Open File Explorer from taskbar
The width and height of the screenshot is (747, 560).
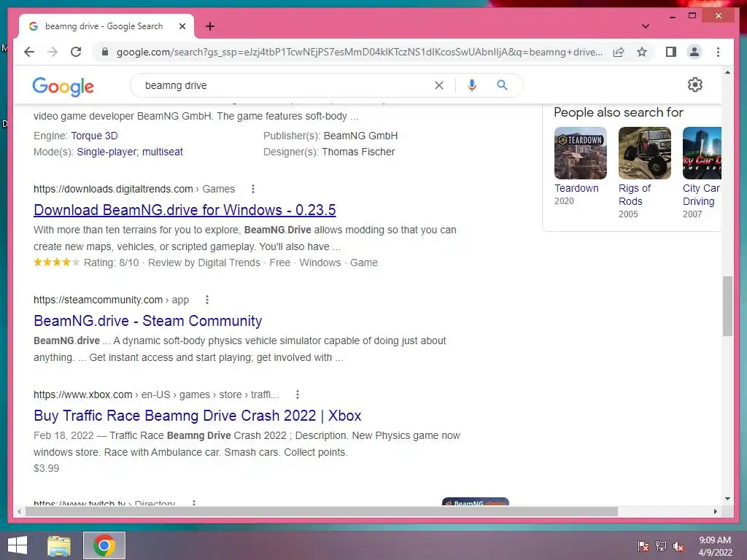(x=59, y=545)
